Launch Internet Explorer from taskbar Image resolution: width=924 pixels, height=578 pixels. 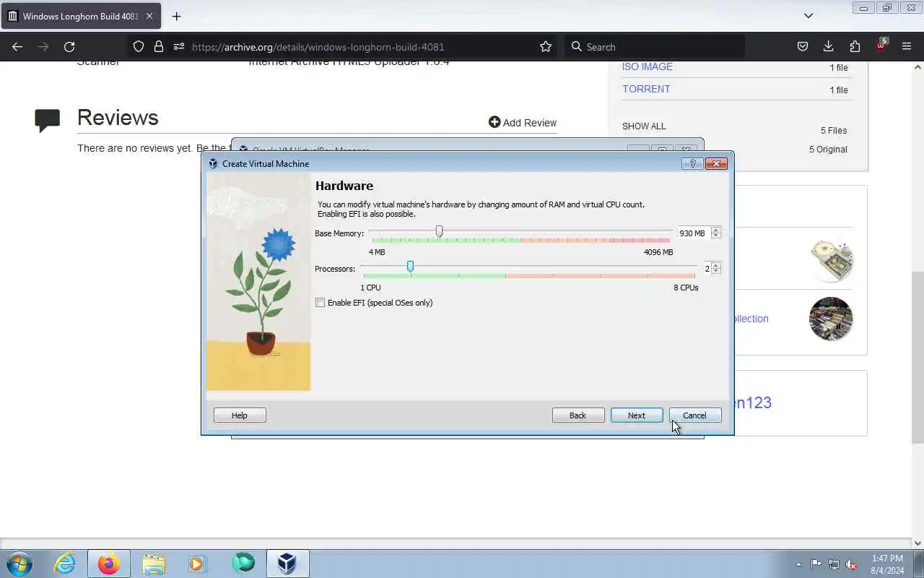click(x=65, y=564)
